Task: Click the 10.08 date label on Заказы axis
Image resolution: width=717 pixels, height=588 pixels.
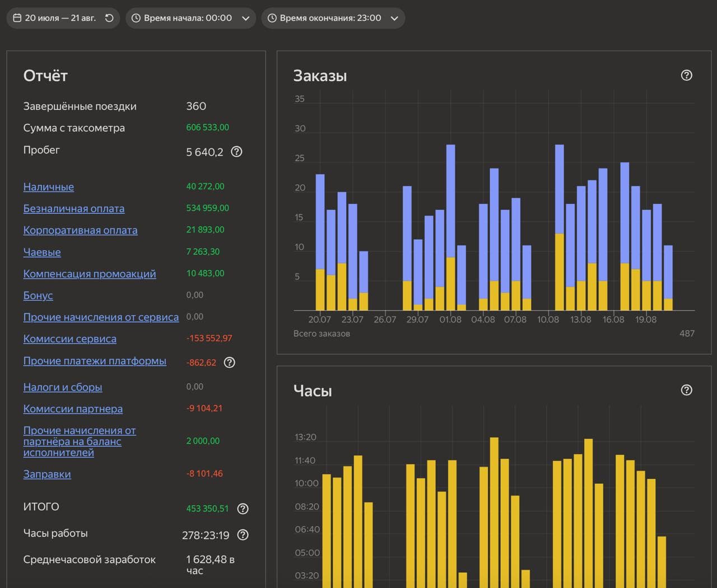Action: pyautogui.click(x=548, y=320)
